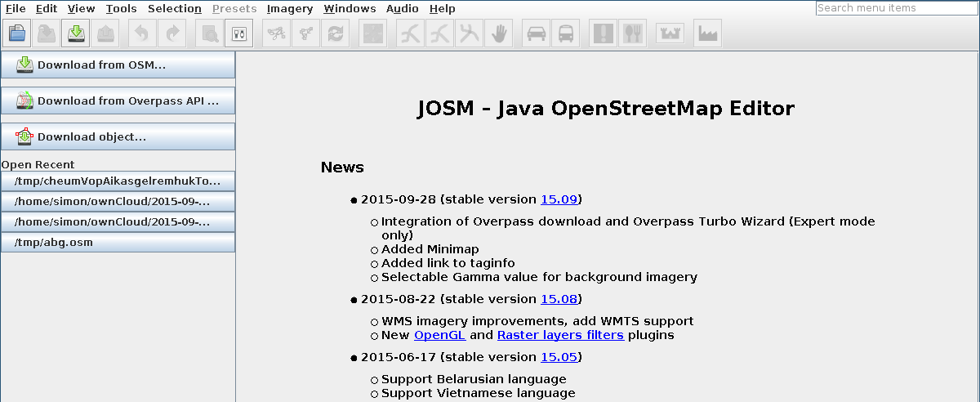
Task: Click the fork and knife restaurant icon
Action: pyautogui.click(x=633, y=33)
